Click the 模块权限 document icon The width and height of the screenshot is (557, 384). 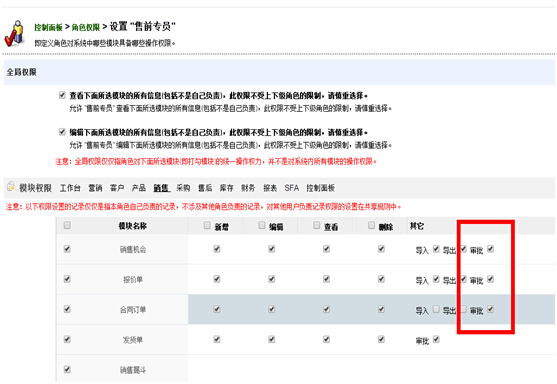[x=11, y=186]
